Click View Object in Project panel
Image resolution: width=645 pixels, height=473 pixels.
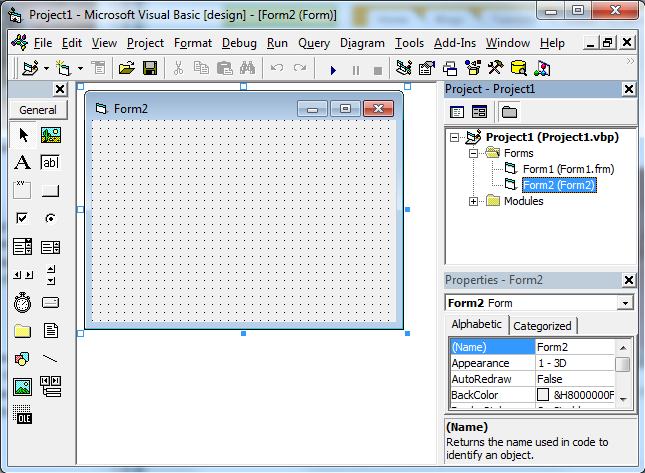coord(479,111)
